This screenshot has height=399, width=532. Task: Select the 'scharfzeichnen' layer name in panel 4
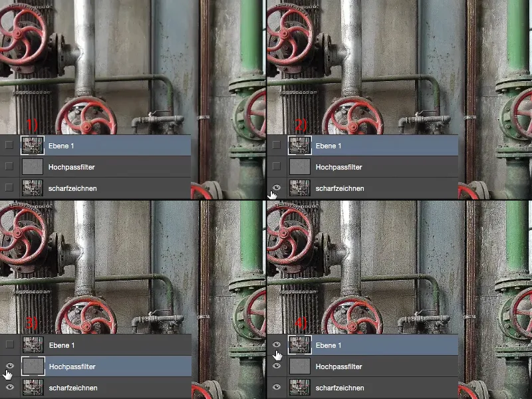[x=340, y=388]
